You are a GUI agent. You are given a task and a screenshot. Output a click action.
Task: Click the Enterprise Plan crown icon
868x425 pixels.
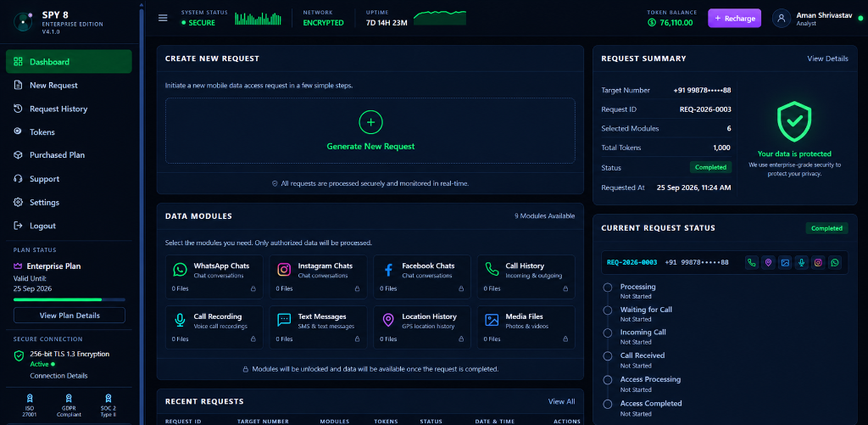[18, 266]
